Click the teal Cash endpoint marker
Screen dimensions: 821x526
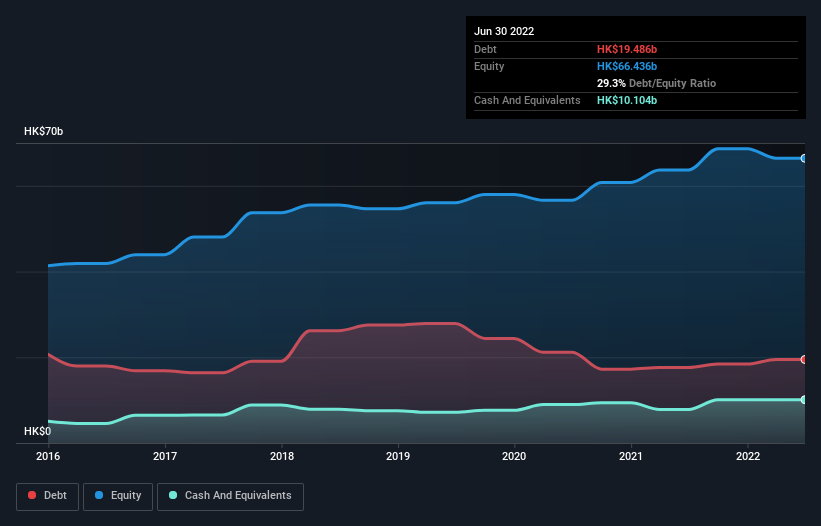(804, 399)
